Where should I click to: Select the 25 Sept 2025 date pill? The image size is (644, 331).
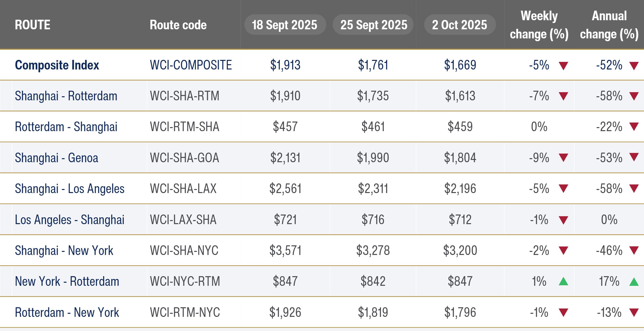coord(373,25)
